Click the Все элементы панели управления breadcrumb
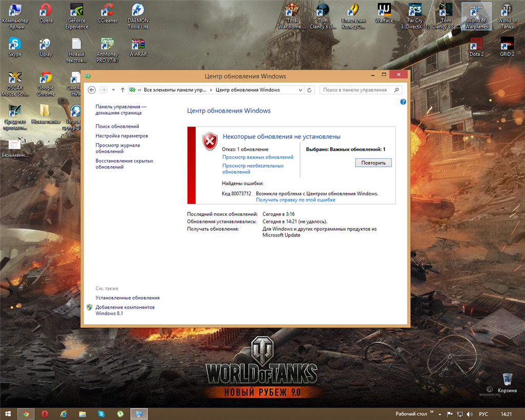This screenshot has height=420, width=525. (x=175, y=90)
